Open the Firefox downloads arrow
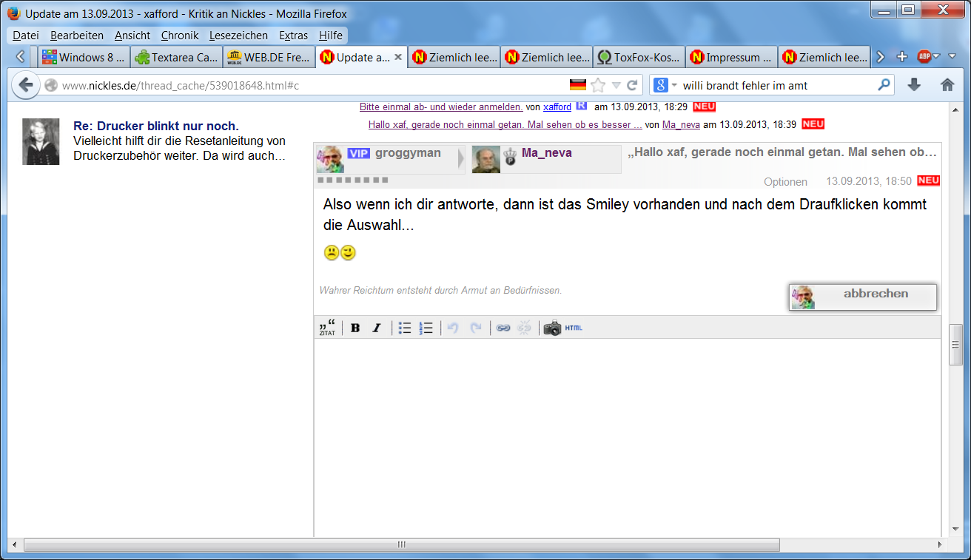Image resolution: width=971 pixels, height=560 pixels. click(x=914, y=85)
